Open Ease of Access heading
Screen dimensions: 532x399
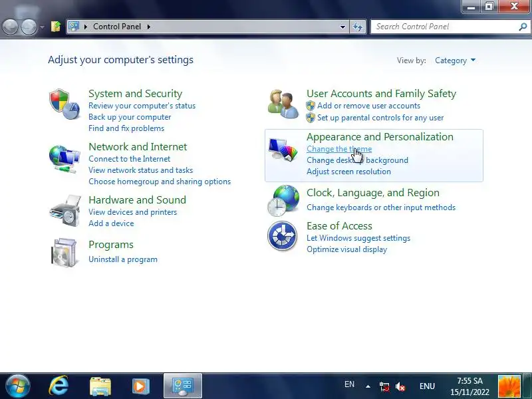339,226
